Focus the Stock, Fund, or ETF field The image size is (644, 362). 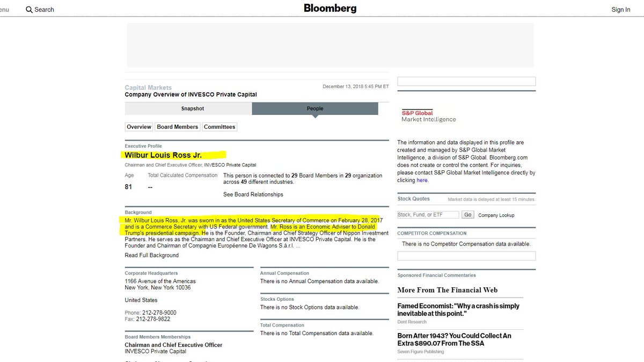[428, 214]
